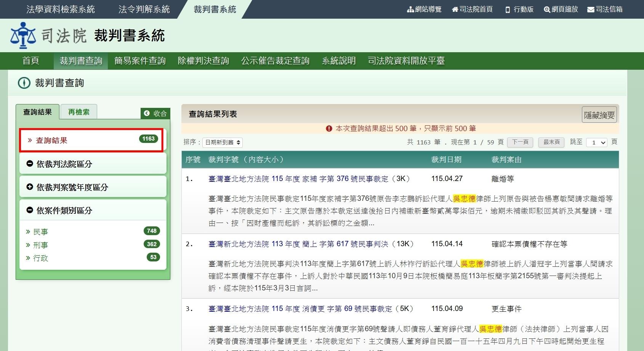
Task: Expand 依裁判案號年度區分 section
Action: [93, 187]
